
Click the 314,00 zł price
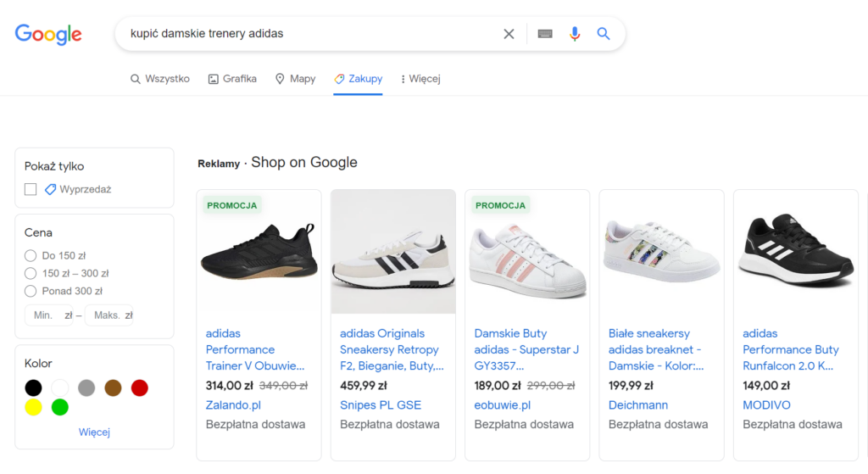tap(229, 386)
